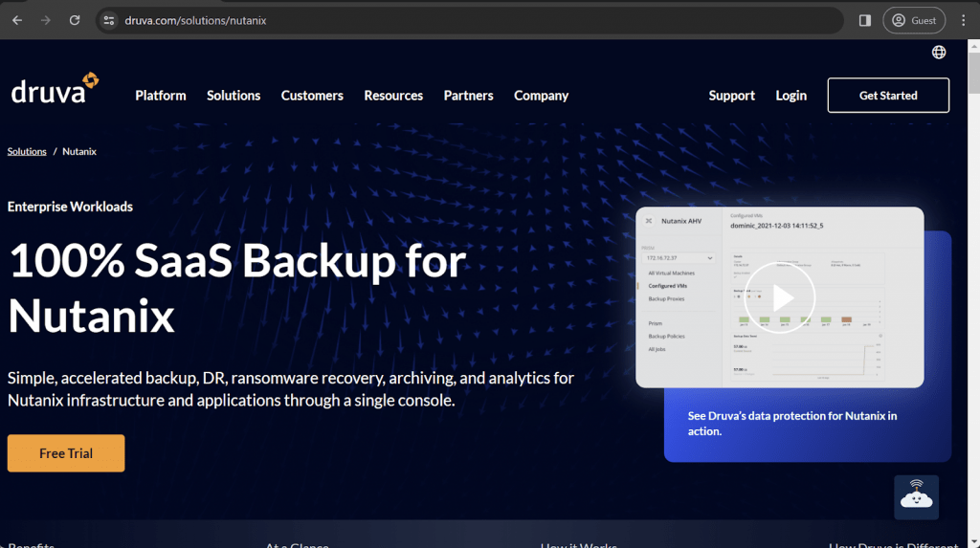Click the Nutanix breadcrumb text
This screenshot has height=548, width=980.
[x=79, y=151]
